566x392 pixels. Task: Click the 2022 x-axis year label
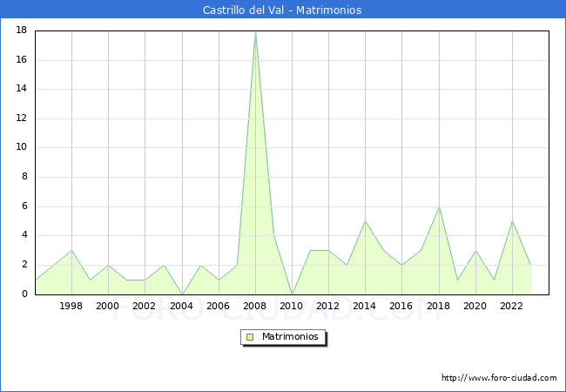512,306
